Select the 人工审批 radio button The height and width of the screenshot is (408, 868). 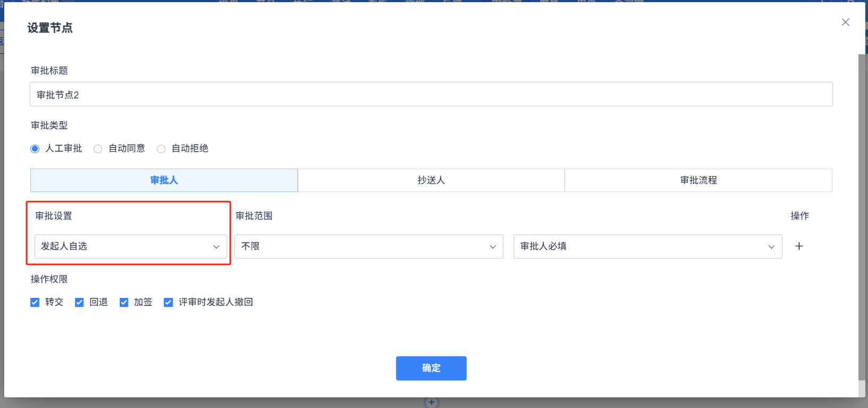[35, 149]
